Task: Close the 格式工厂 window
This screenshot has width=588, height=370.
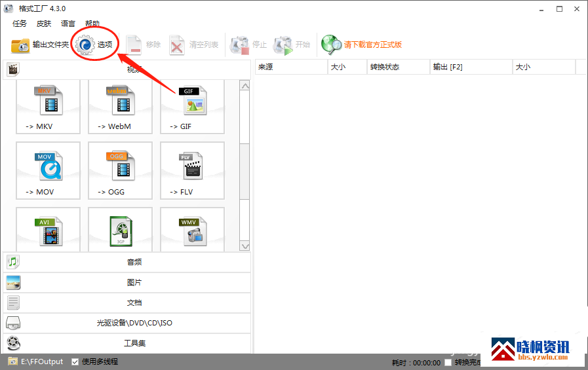Action: pos(577,9)
